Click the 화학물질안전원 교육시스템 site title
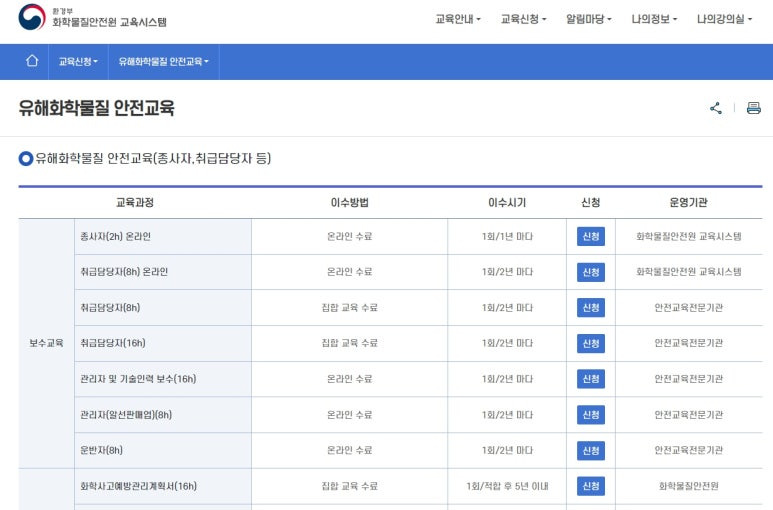This screenshot has height=510, width=773. coord(109,22)
